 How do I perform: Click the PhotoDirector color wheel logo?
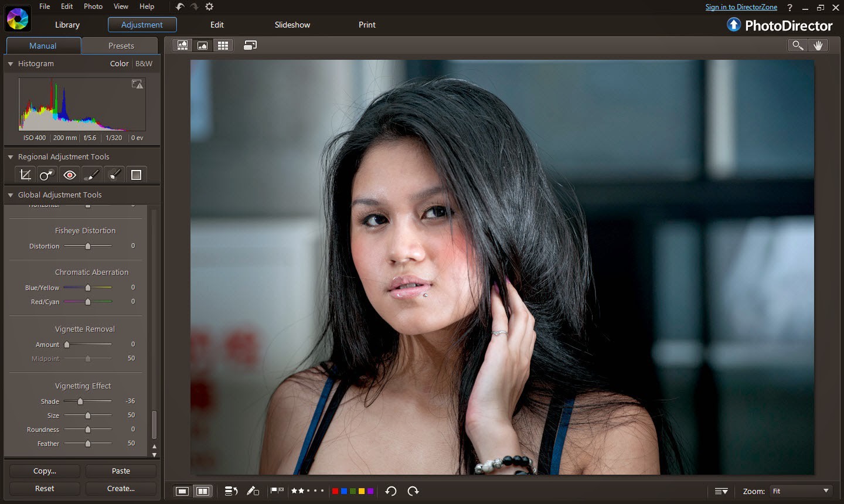[18, 19]
